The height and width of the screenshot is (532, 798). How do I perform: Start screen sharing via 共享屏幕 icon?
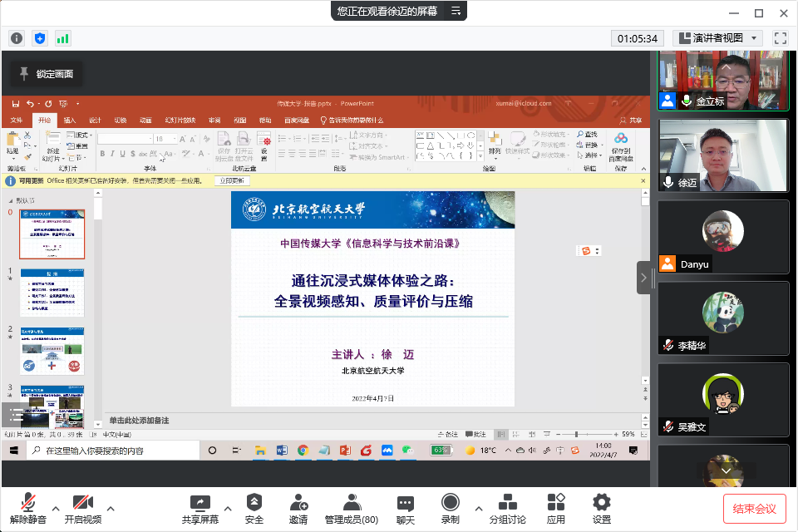click(199, 505)
